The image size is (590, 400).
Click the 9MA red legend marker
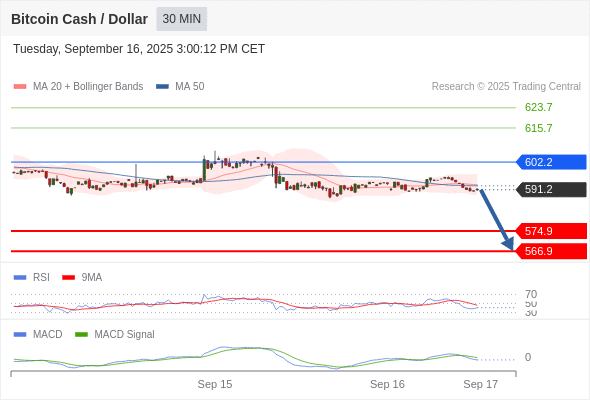tap(68, 278)
